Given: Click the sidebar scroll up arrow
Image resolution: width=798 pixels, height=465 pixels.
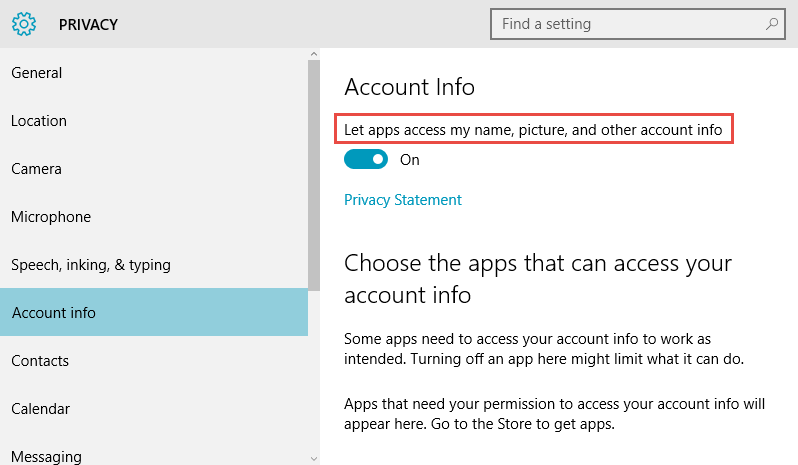Looking at the screenshot, I should click(x=314, y=54).
